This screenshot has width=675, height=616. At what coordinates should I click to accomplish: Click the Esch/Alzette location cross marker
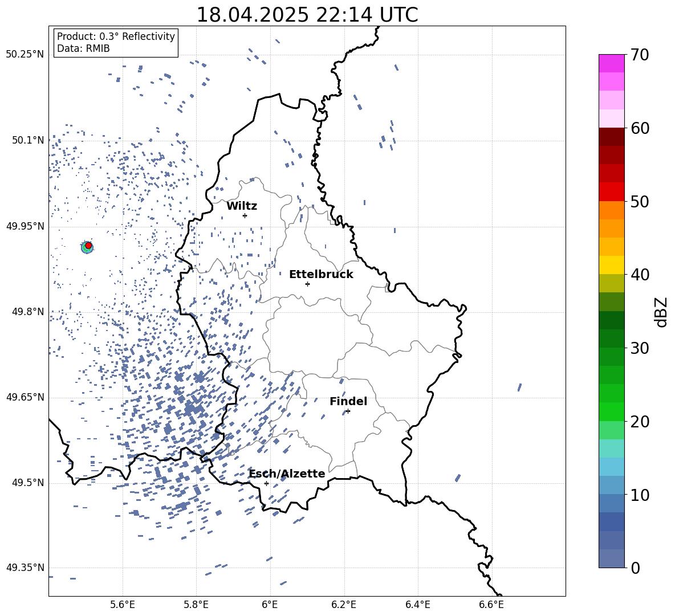(266, 483)
